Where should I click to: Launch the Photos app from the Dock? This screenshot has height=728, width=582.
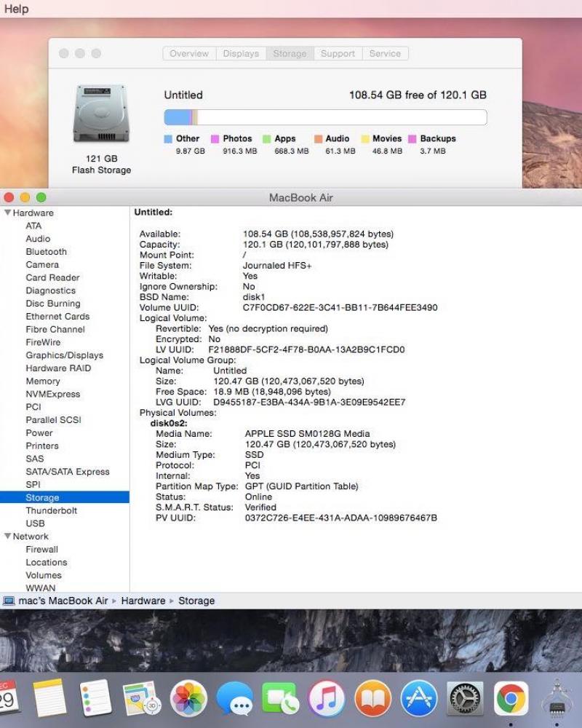pyautogui.click(x=188, y=698)
